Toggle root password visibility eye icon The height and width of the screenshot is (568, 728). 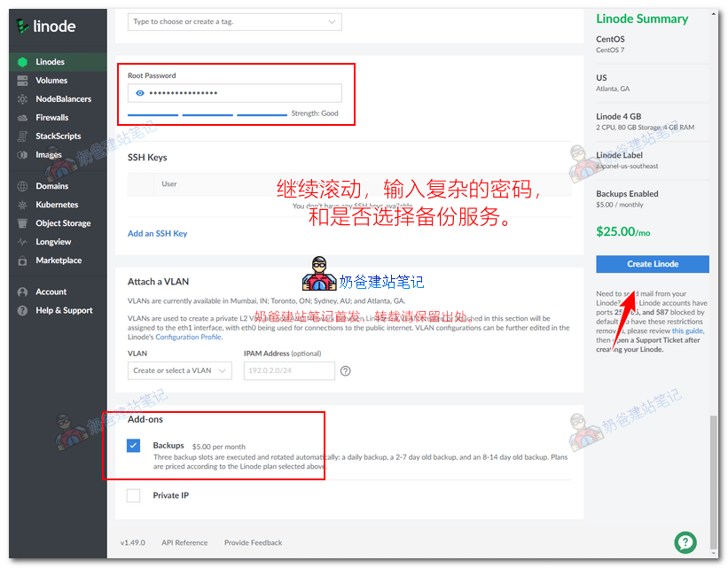point(139,93)
